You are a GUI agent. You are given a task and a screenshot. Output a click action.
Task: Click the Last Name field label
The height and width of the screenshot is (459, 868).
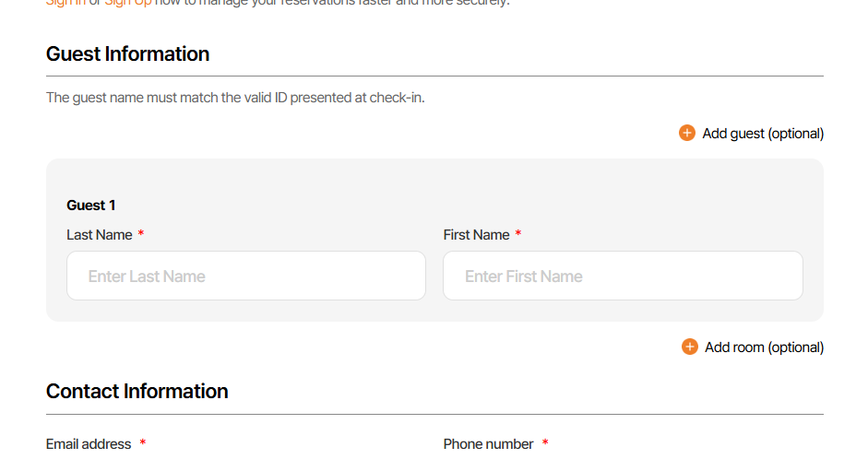[x=99, y=235]
